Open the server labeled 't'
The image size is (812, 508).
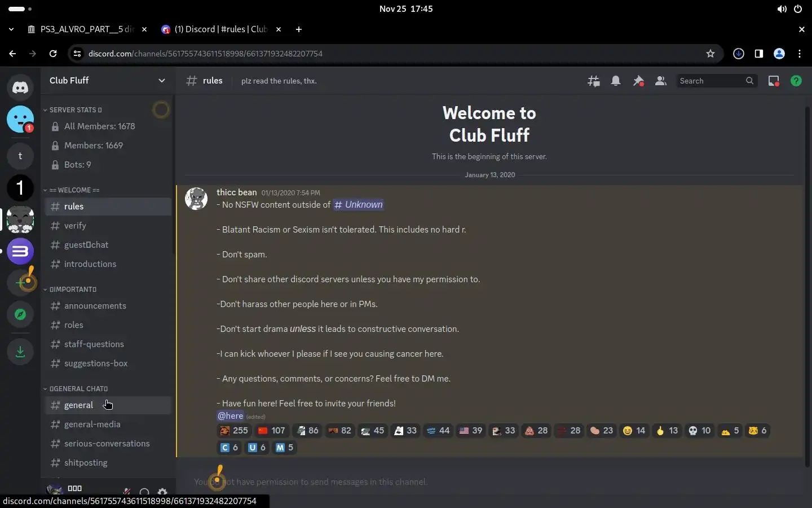[x=20, y=156]
